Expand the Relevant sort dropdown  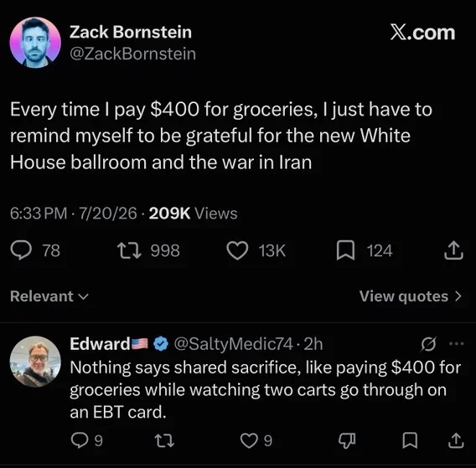(x=49, y=296)
